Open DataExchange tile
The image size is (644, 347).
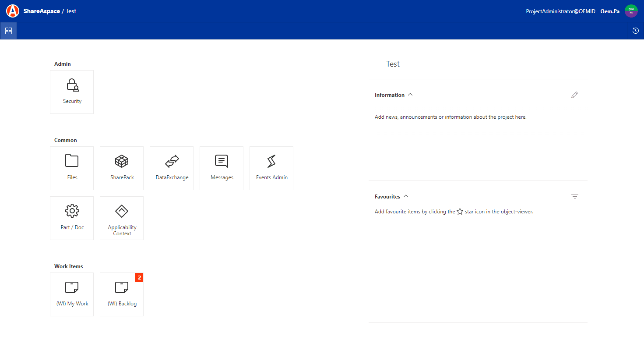tap(172, 168)
